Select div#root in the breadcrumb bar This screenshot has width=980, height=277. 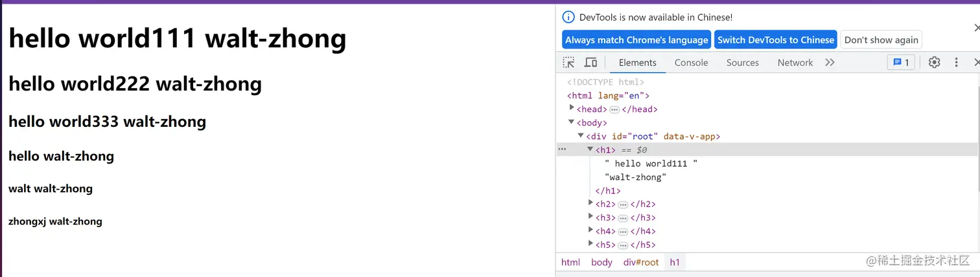(641, 262)
